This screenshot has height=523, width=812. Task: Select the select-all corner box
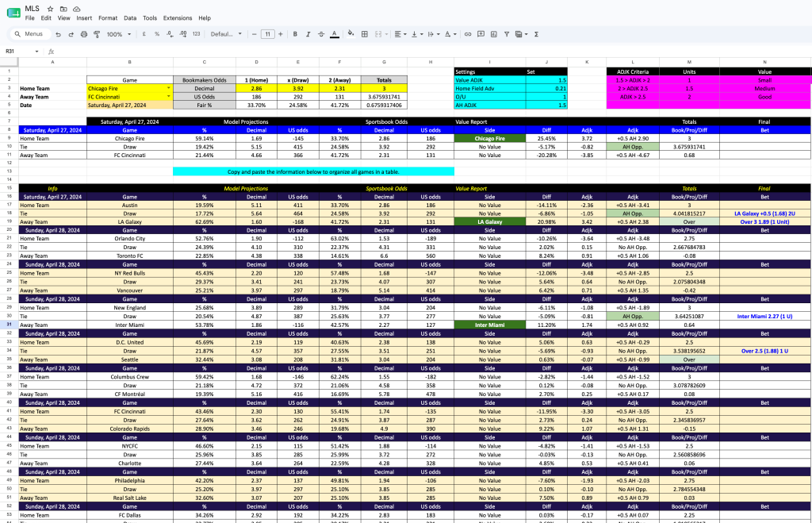point(10,62)
